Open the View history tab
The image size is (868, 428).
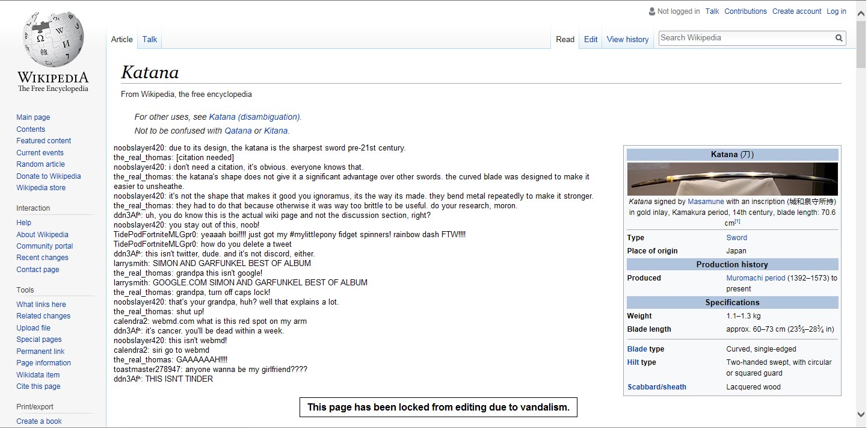627,39
